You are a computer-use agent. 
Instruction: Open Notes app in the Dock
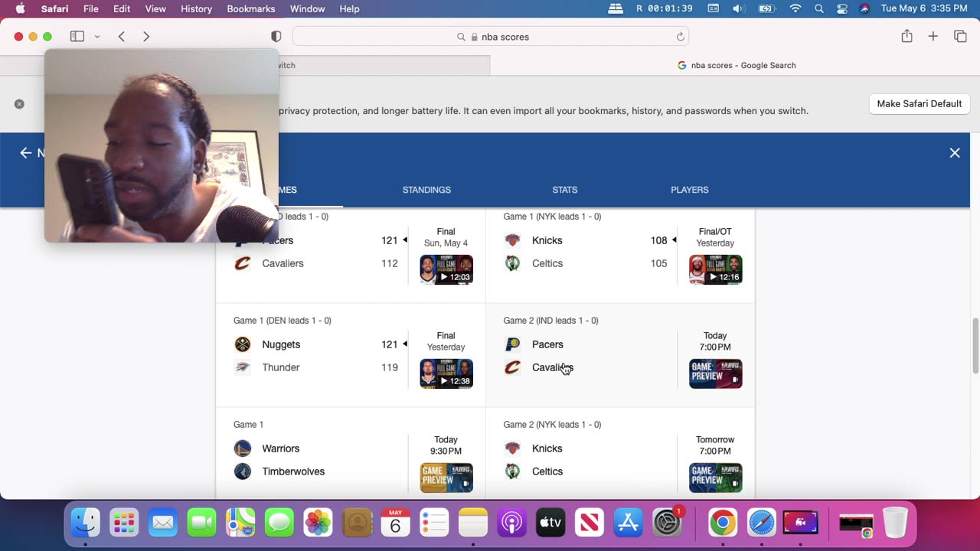473,523
